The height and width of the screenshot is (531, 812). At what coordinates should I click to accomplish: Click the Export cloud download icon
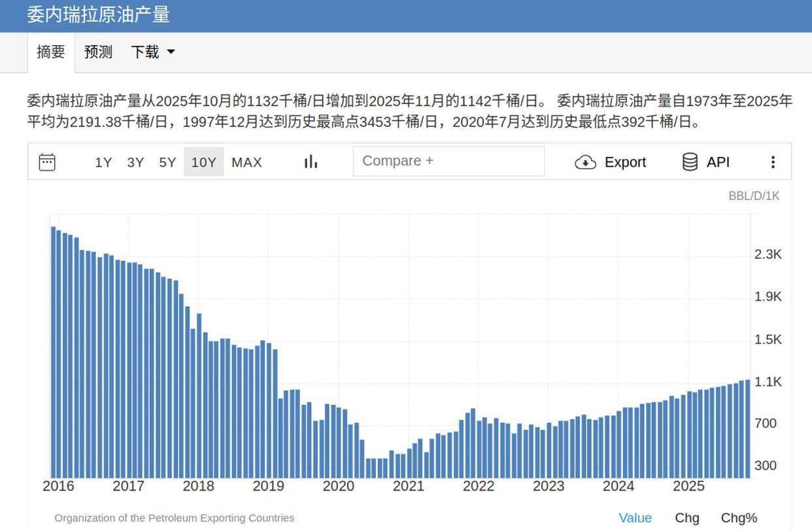585,162
